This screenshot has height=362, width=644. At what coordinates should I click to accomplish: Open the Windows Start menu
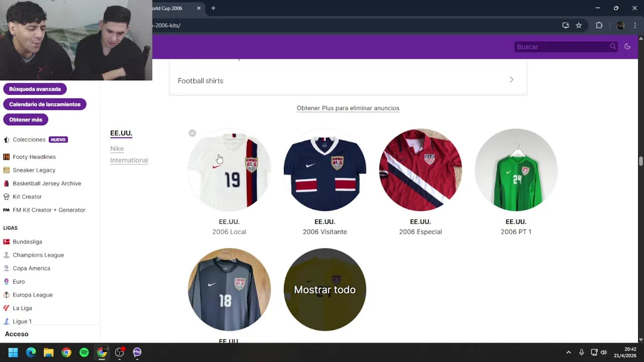pos(13,352)
